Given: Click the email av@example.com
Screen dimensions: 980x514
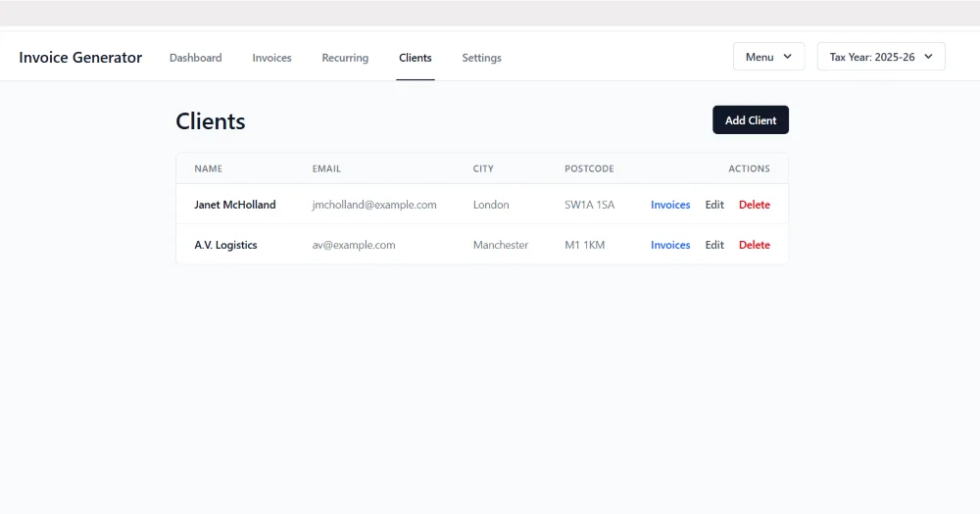Looking at the screenshot, I should tap(354, 245).
